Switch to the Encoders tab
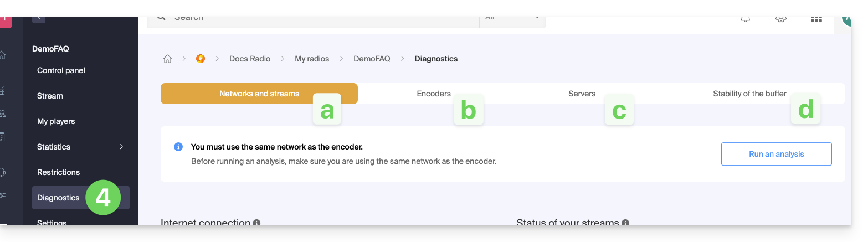The width and height of the screenshot is (868, 242). coord(434,94)
